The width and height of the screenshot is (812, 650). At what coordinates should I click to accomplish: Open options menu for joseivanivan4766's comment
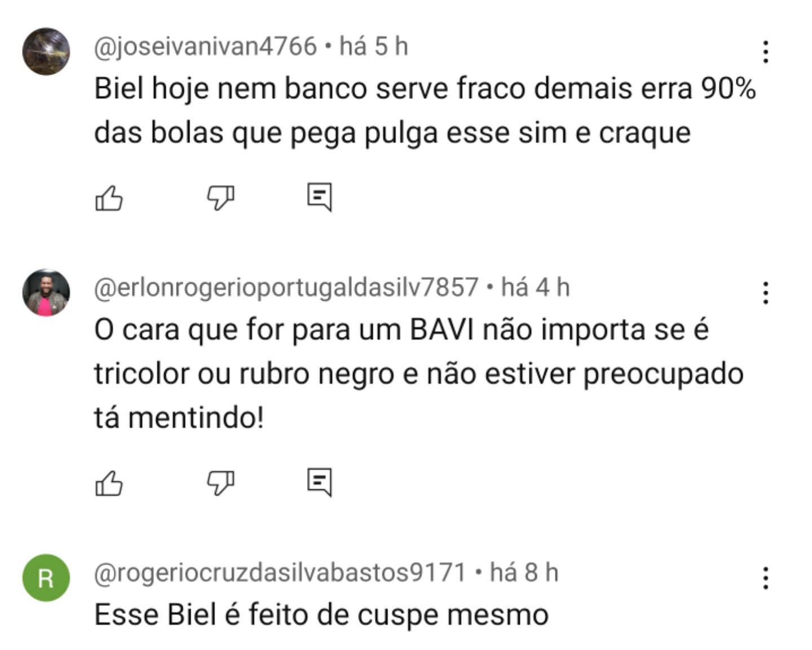click(765, 51)
